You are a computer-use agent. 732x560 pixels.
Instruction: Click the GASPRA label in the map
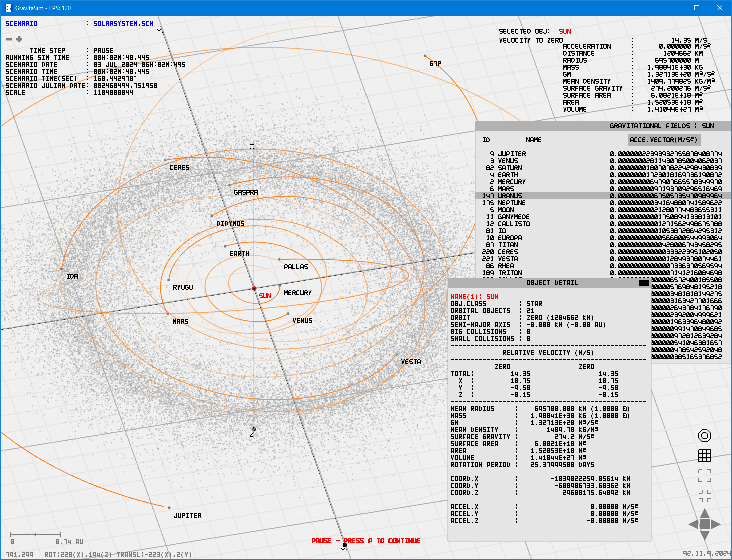click(x=246, y=192)
